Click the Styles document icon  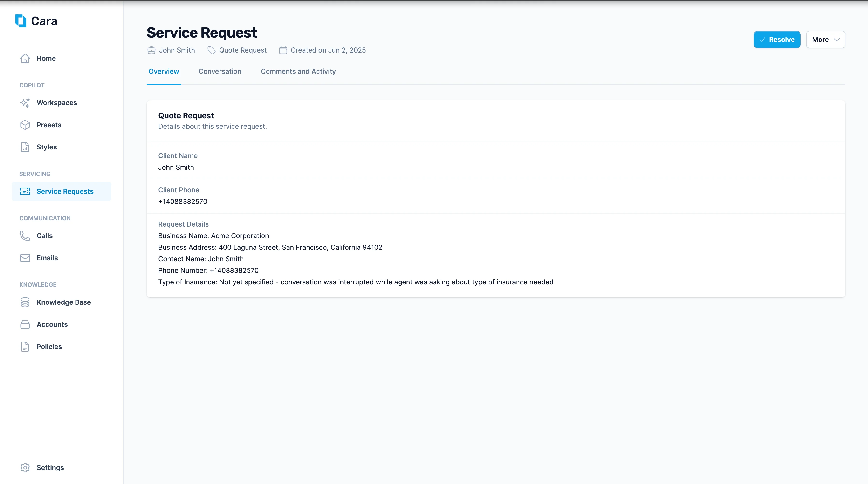pos(25,147)
